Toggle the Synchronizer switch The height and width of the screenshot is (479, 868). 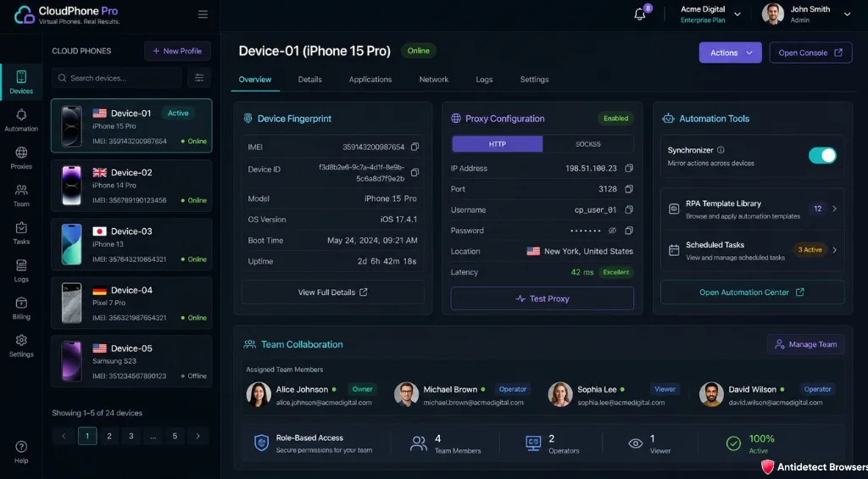pos(822,156)
